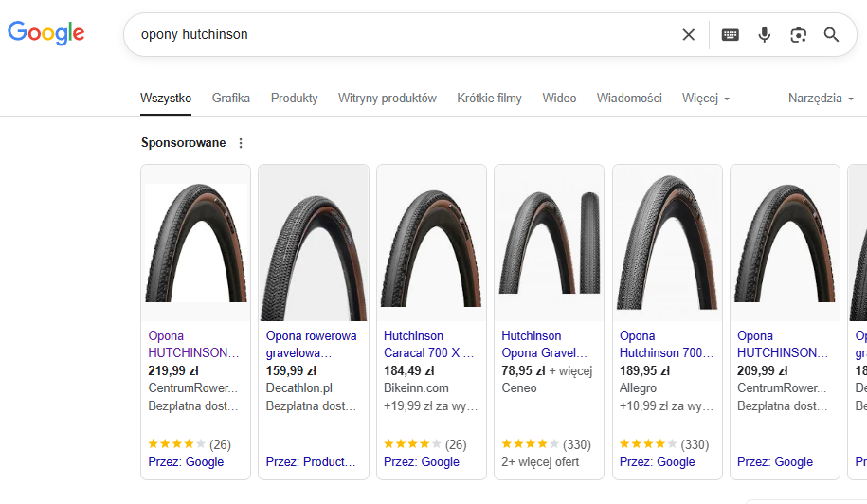The height and width of the screenshot is (504, 867).
Task: Submit search with magnifying glass icon
Action: point(831,35)
